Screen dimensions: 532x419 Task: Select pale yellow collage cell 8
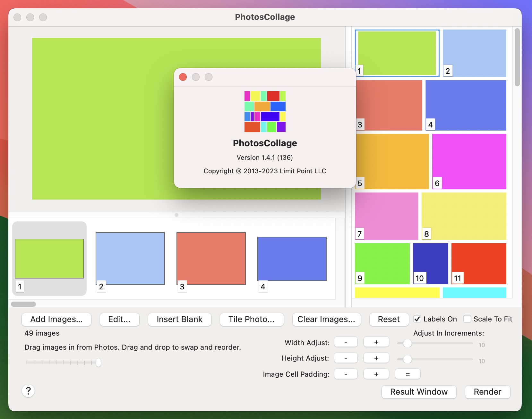464,216
